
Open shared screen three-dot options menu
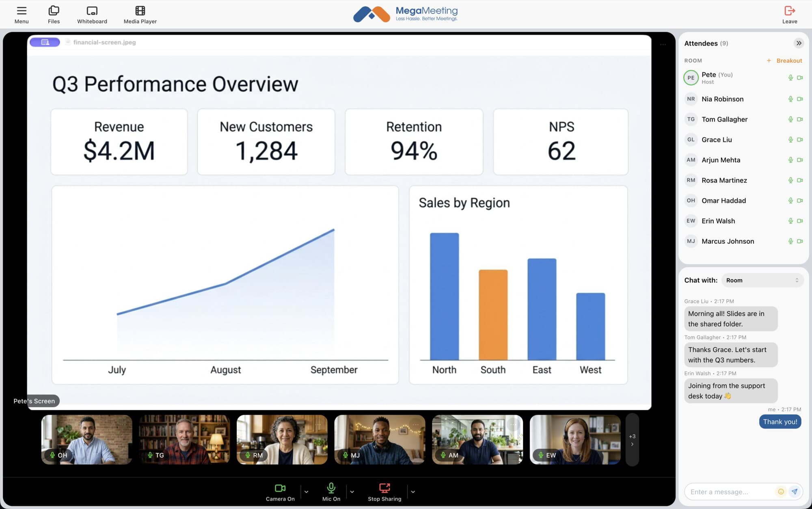[x=663, y=44]
